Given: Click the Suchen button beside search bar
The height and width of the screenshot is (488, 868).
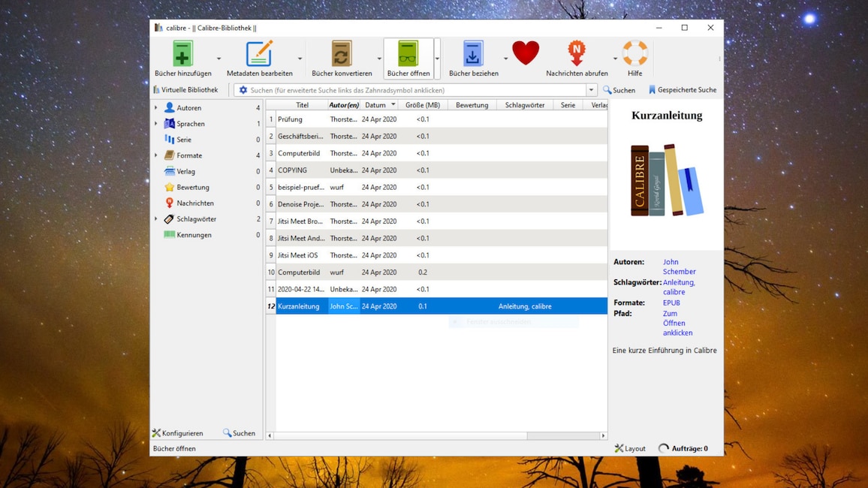Looking at the screenshot, I should coord(619,89).
